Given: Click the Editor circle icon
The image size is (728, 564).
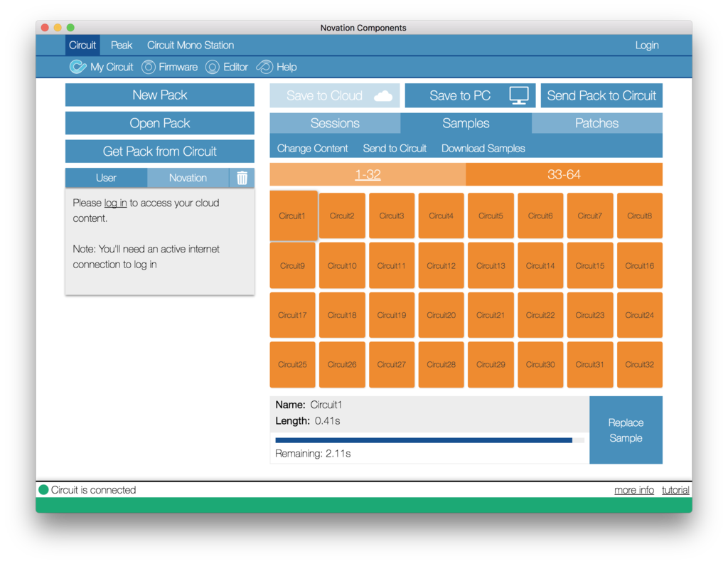Looking at the screenshot, I should coord(212,67).
